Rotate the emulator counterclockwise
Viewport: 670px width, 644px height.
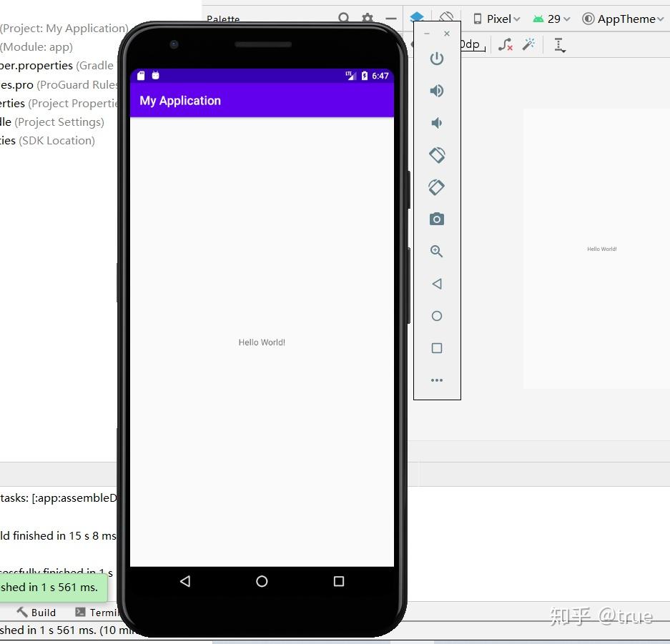(437, 155)
